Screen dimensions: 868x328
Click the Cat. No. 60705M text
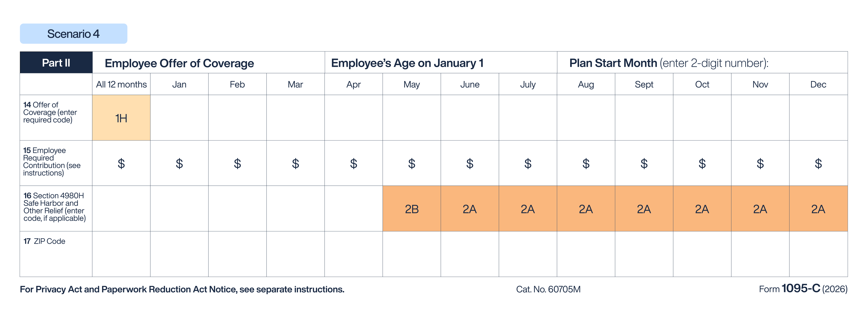click(x=548, y=289)
